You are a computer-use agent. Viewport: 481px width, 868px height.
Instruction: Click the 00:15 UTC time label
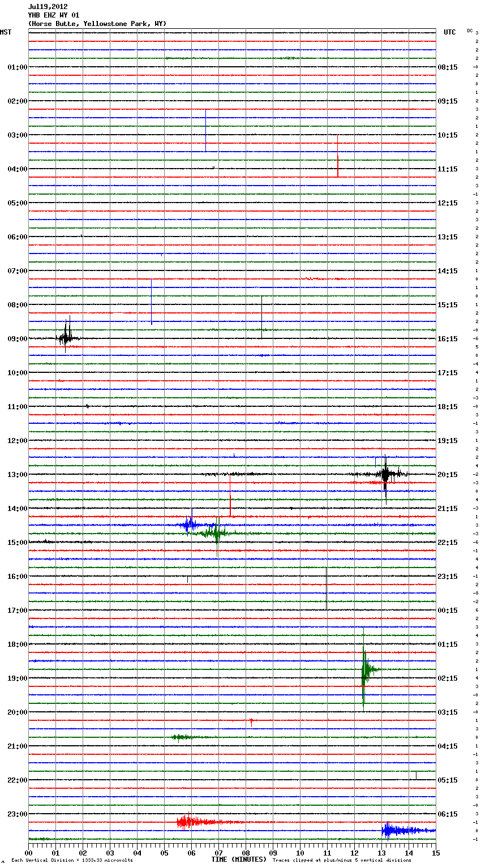[448, 611]
